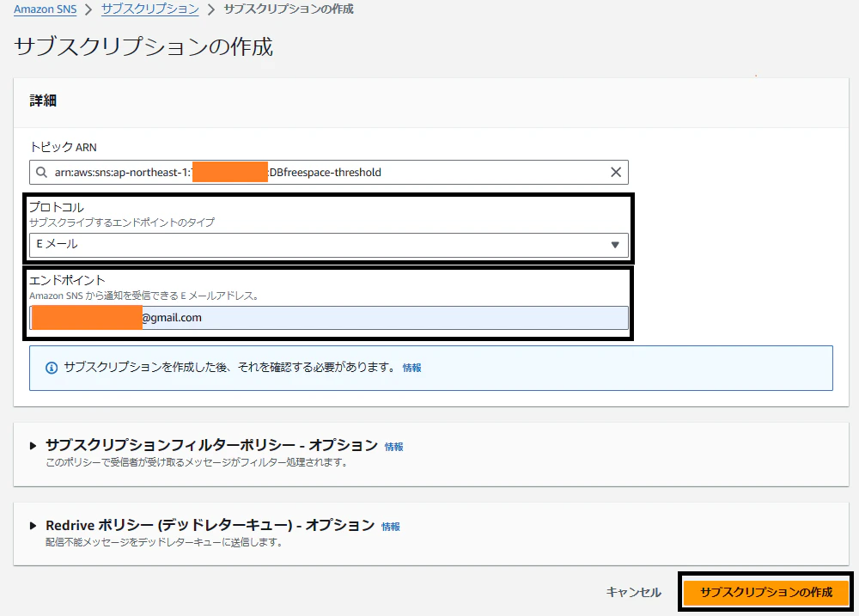Open the プロトコル dropdown showing Eメール
859x616 pixels.
[329, 245]
